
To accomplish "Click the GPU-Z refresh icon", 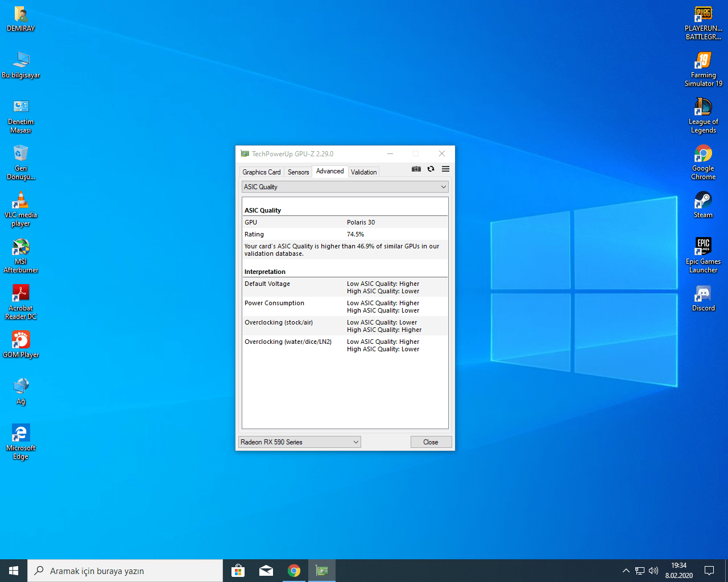I will [x=431, y=169].
